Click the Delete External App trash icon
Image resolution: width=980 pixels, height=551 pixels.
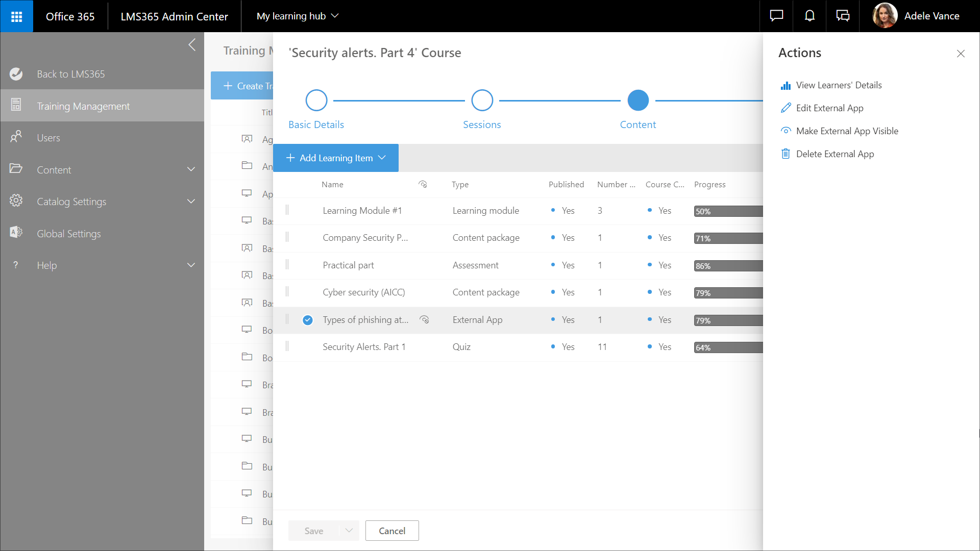click(786, 154)
